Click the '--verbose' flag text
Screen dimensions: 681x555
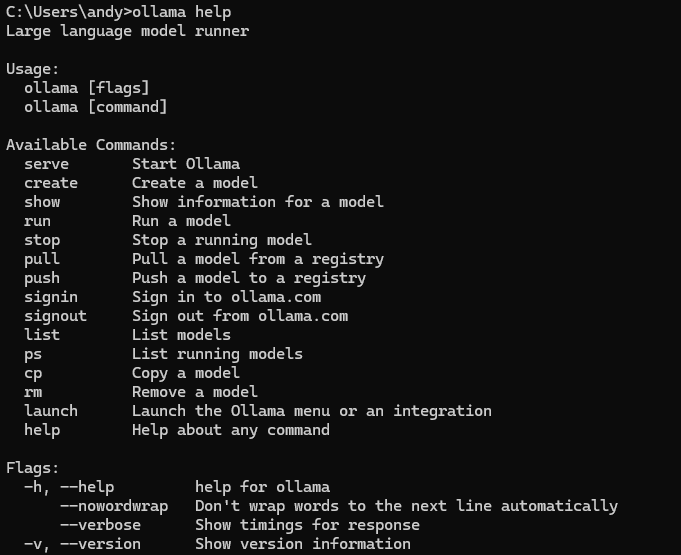[x=100, y=525]
